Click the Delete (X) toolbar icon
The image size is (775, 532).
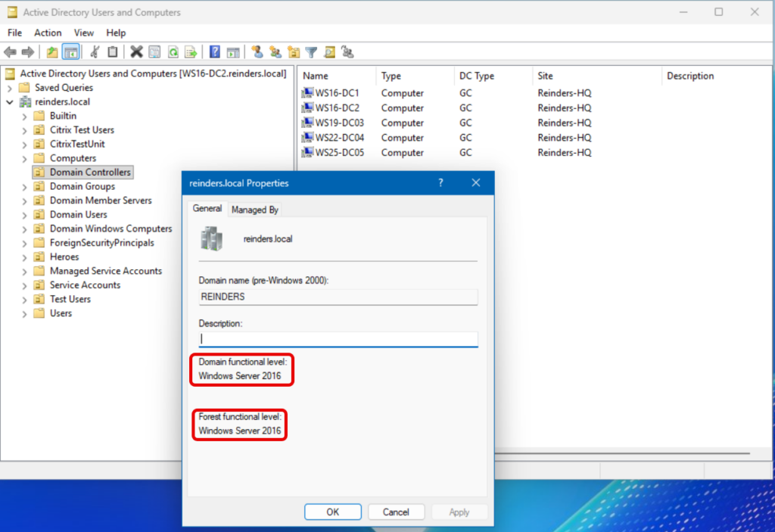[136, 52]
